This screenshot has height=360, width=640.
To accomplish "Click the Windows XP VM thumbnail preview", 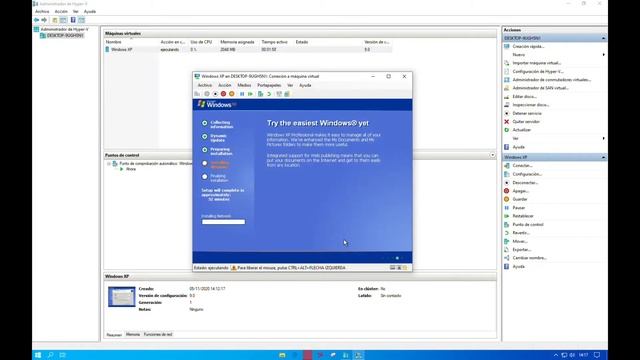I will point(122,297).
